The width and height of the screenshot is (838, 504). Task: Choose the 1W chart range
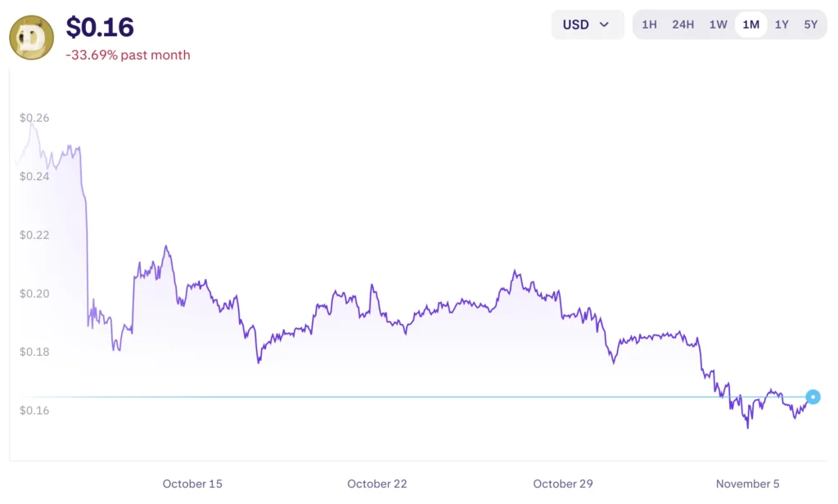718,25
